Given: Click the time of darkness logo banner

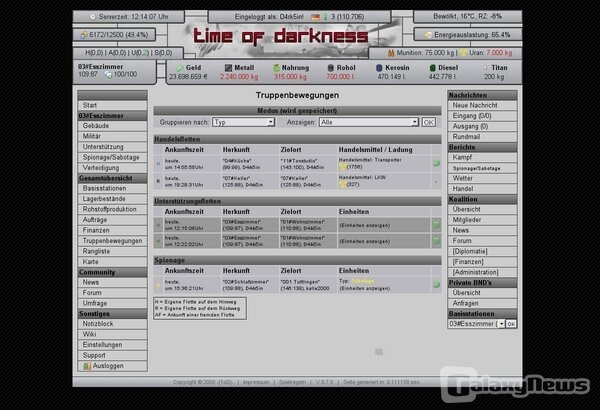Looking at the screenshot, I should pos(281,36).
